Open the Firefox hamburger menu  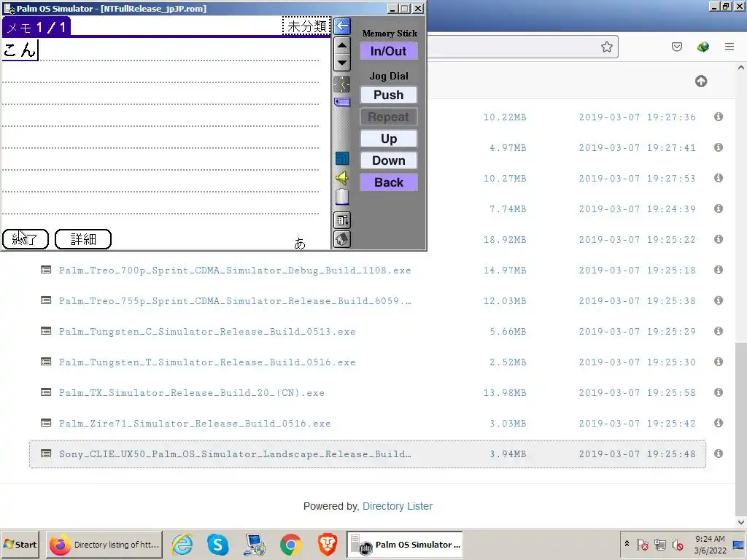click(x=729, y=47)
